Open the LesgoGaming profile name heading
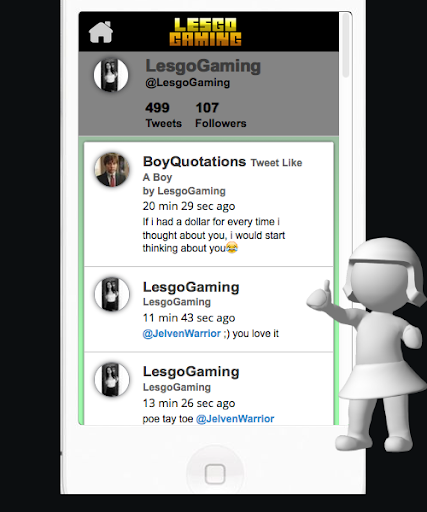Screen dimensions: 427x512 203,66
